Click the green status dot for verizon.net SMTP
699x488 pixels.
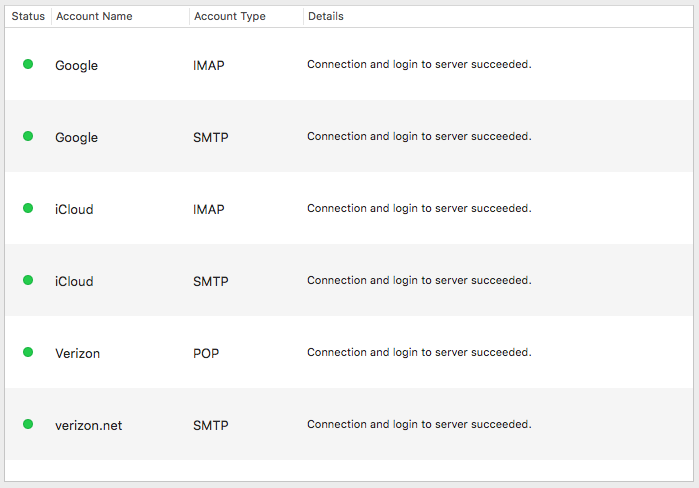(x=28, y=425)
